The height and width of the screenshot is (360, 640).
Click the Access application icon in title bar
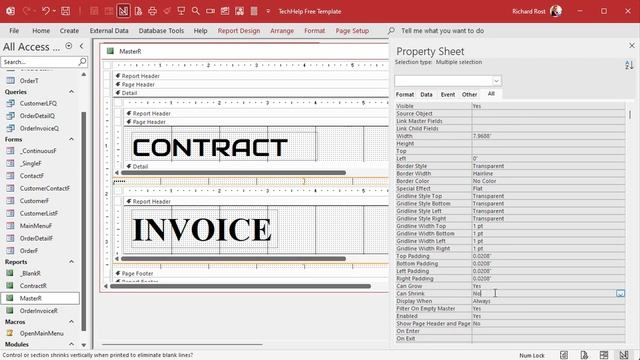click(x=11, y=11)
